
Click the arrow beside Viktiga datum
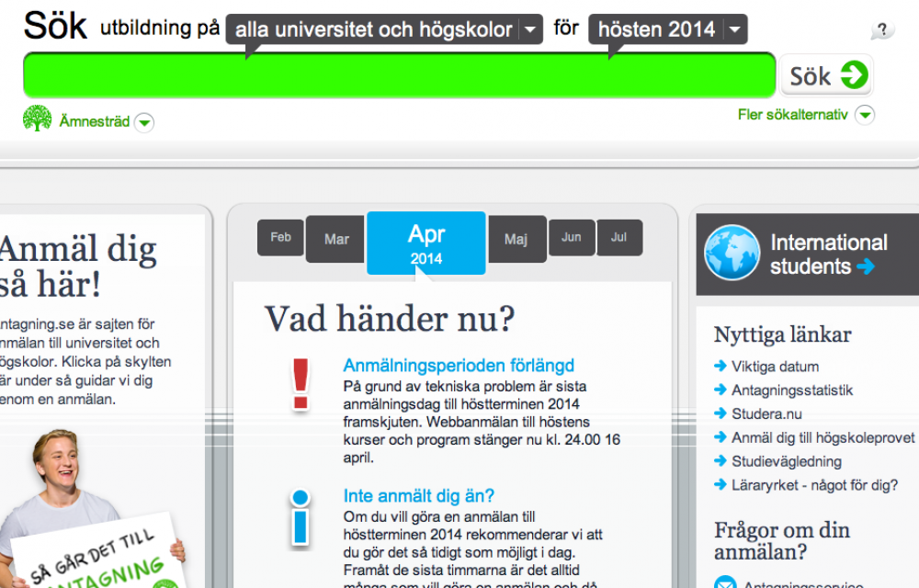[x=720, y=367]
